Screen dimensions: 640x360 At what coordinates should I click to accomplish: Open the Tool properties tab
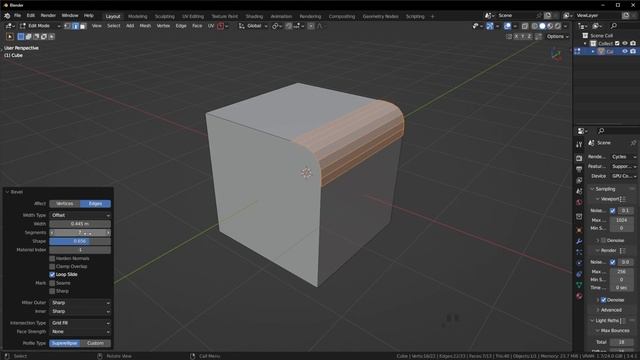(x=579, y=144)
